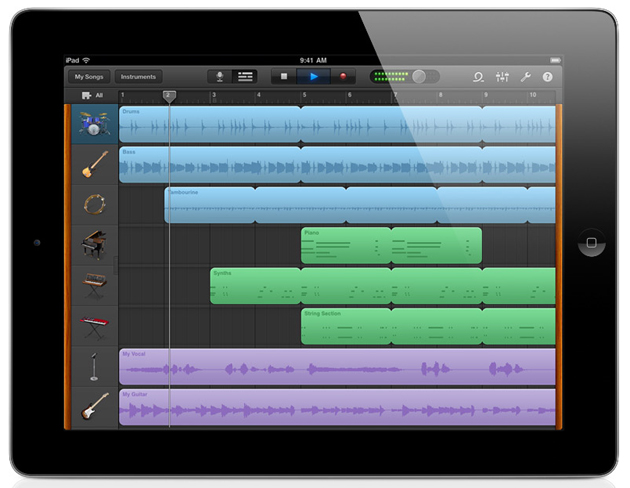Image resolution: width=630 pixels, height=488 pixels.
Task: Open the My Songs browser
Action: click(89, 76)
